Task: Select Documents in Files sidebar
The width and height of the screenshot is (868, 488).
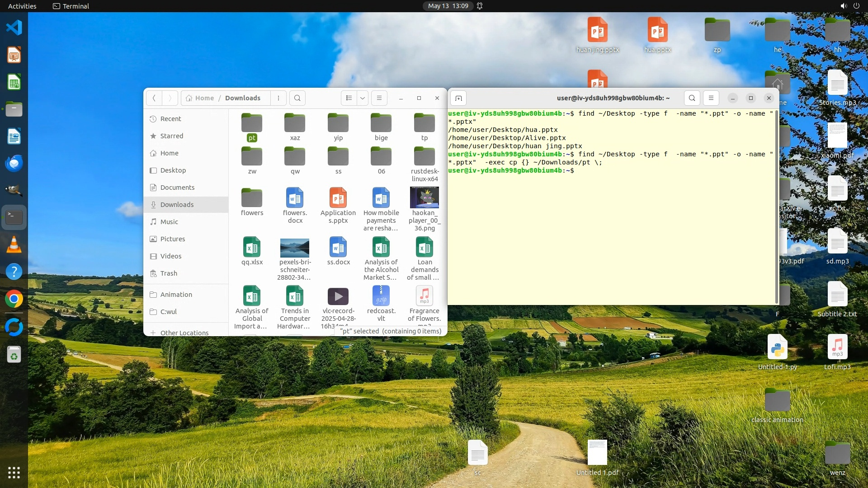Action: [x=177, y=188]
